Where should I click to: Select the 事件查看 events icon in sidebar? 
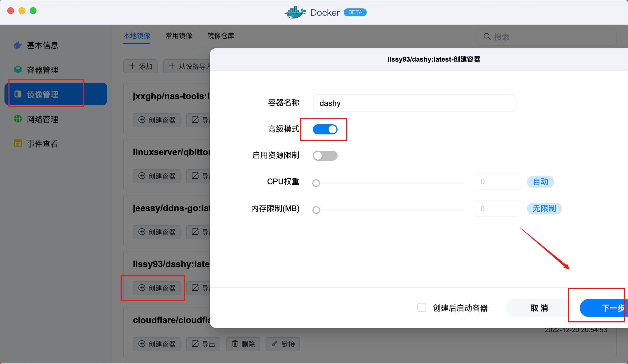[17, 144]
